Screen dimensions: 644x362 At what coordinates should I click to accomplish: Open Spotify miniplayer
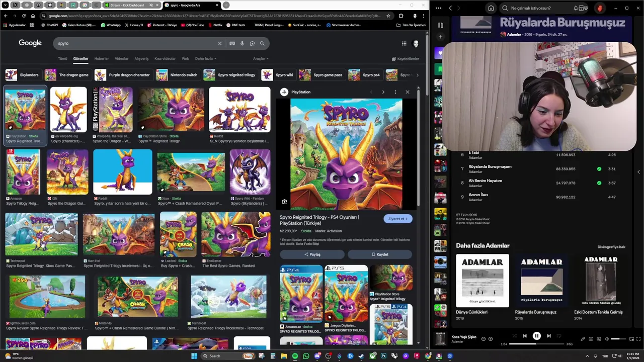click(631, 339)
